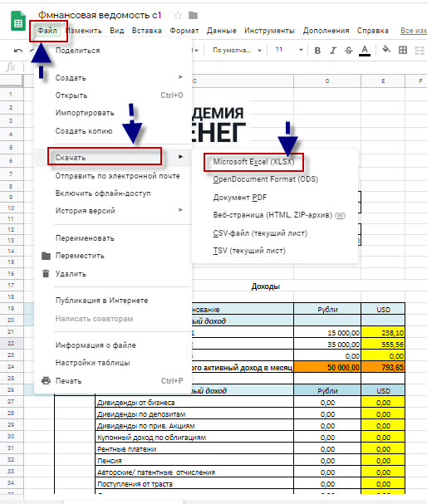Expand the font family dropdown

click(x=237, y=50)
